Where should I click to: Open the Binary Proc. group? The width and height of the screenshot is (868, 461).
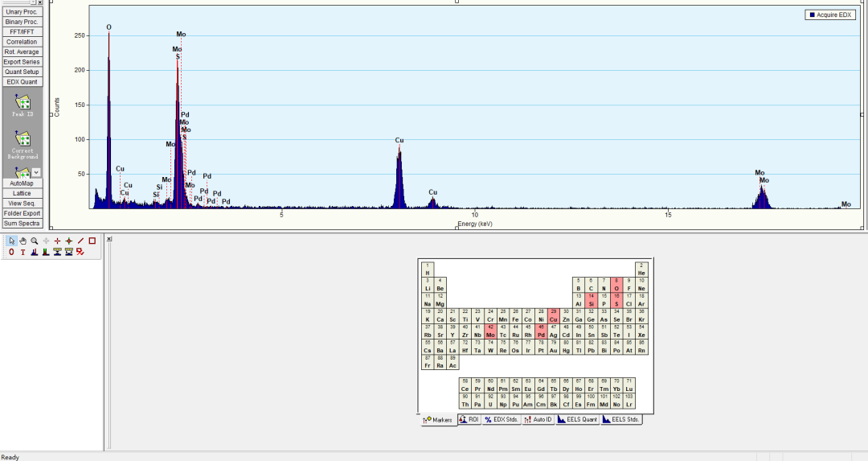tap(23, 22)
